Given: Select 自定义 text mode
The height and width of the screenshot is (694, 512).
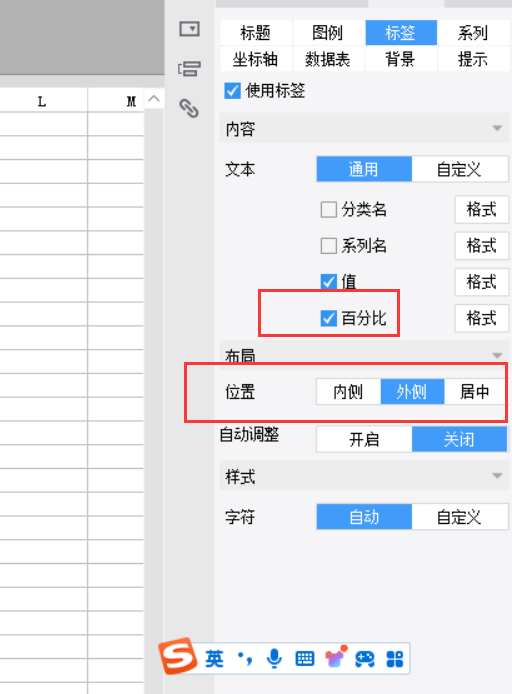Looking at the screenshot, I should coord(460,169).
